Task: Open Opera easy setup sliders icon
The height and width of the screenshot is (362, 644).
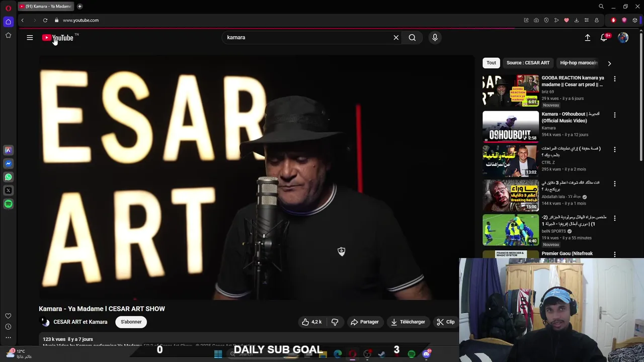Action: pos(587,20)
